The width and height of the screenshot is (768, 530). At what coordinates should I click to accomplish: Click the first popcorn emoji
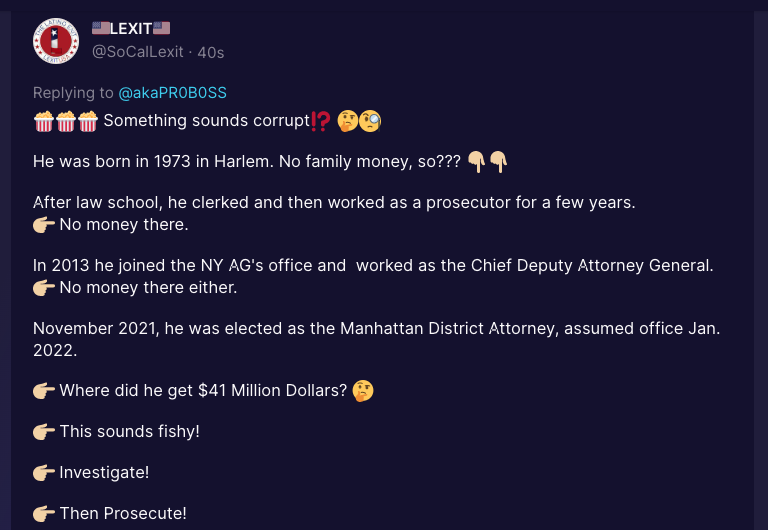[x=44, y=121]
